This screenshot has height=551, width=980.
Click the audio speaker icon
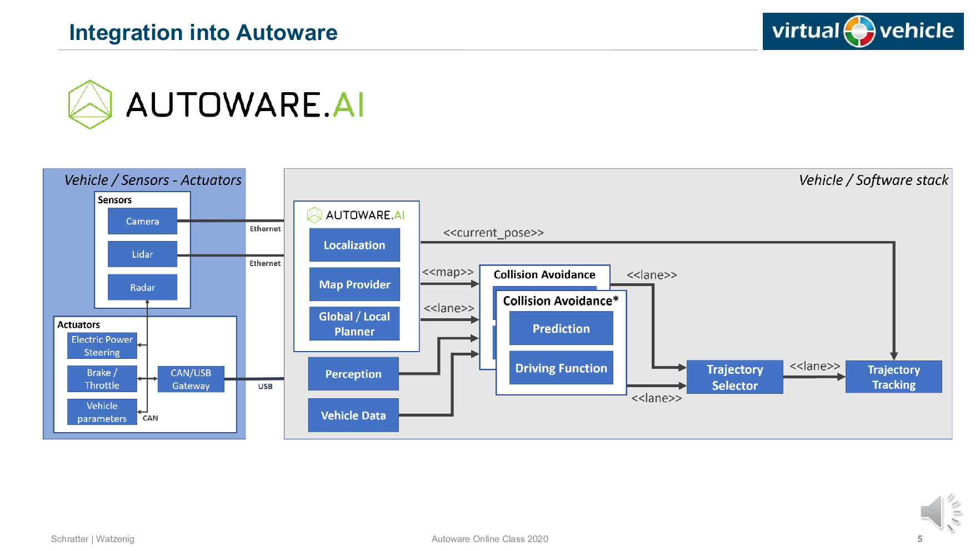[x=940, y=512]
